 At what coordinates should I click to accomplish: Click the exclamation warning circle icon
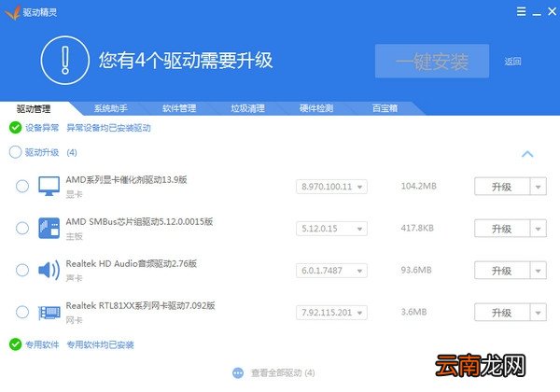click(65, 60)
